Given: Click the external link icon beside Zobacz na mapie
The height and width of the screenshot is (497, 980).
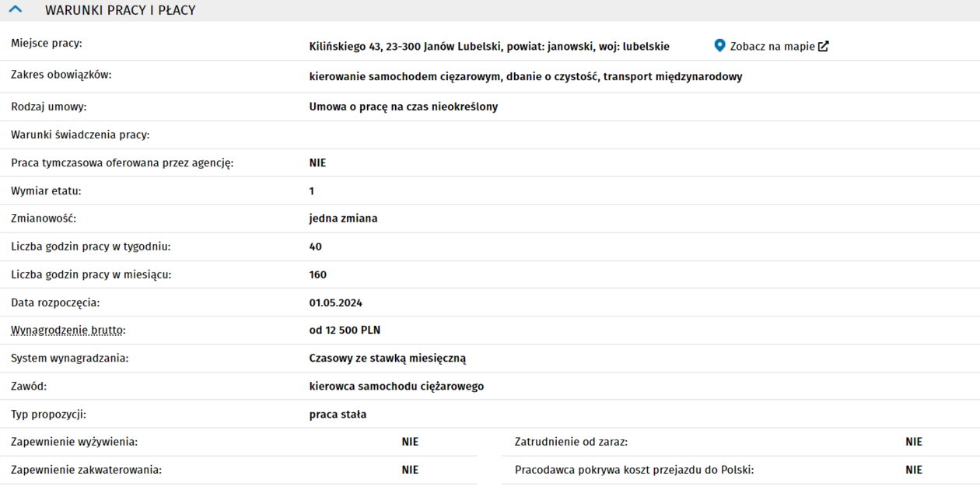Looking at the screenshot, I should (824, 46).
